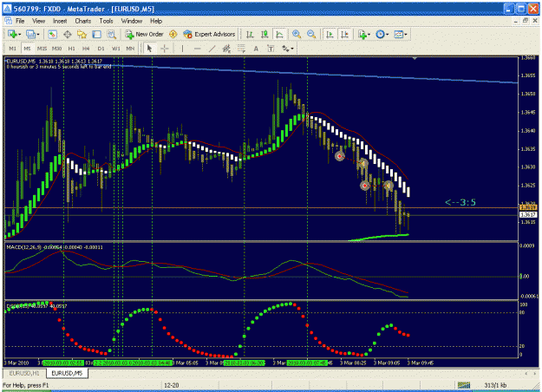Screen dimensions: 542x392
Task: Open the Tools menu
Action: [x=106, y=21]
